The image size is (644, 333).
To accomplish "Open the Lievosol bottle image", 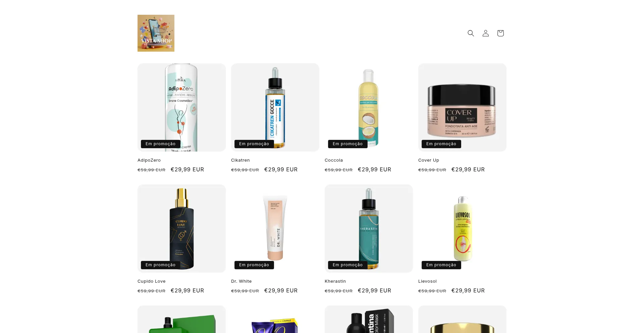I will point(462,228).
